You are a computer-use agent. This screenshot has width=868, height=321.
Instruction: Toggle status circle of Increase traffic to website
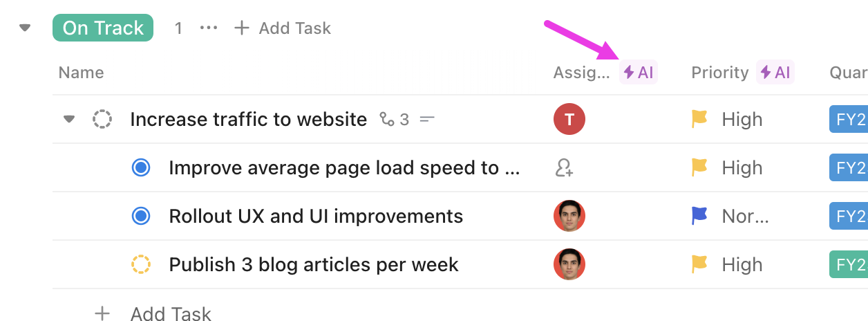point(102,119)
